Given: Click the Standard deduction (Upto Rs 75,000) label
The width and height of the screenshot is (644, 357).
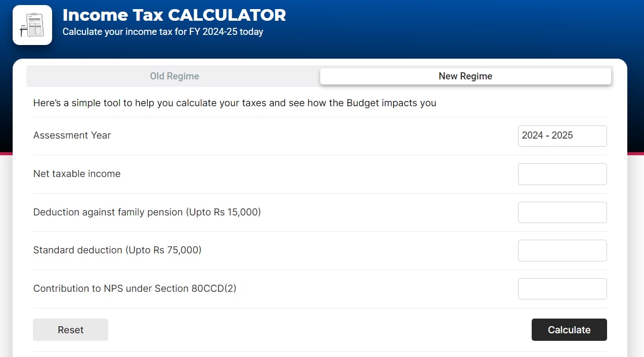Looking at the screenshot, I should click(x=117, y=250).
